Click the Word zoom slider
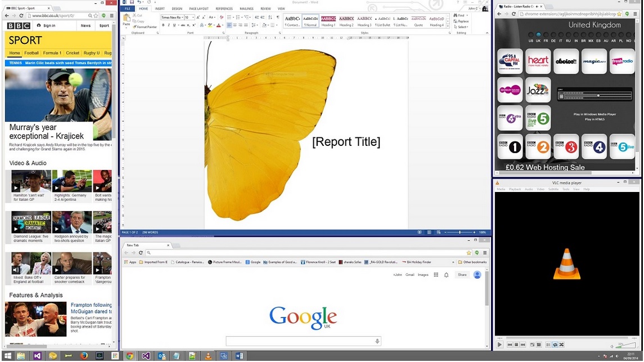Image resolution: width=644 pixels, height=362 pixels. tap(460, 232)
